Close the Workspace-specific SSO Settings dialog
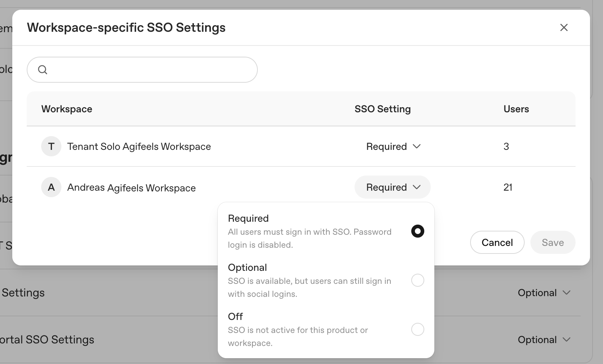This screenshot has height=364, width=603. [564, 27]
